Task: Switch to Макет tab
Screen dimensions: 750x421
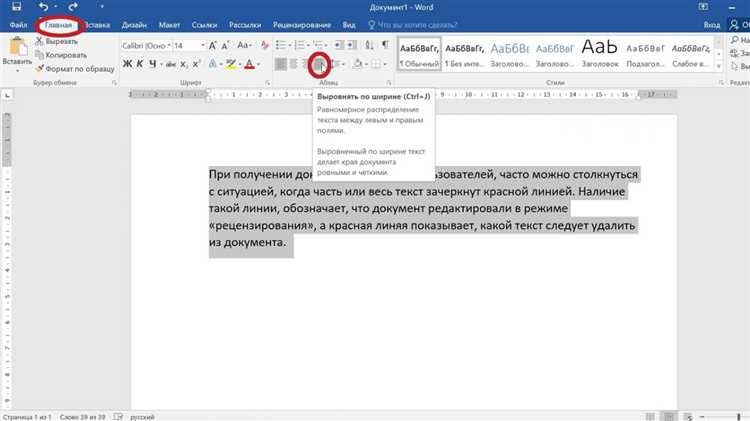Action: 169,25
